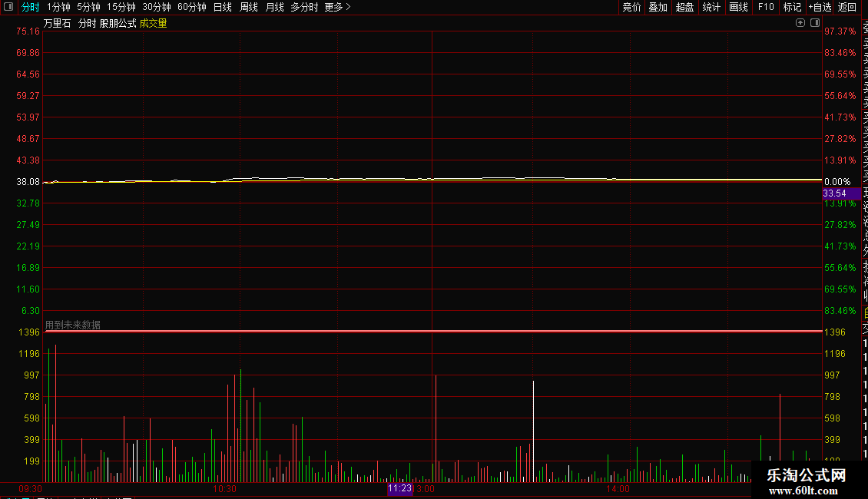Select the yellow 成交量 indicator label
The width and height of the screenshot is (868, 499).
(154, 23)
